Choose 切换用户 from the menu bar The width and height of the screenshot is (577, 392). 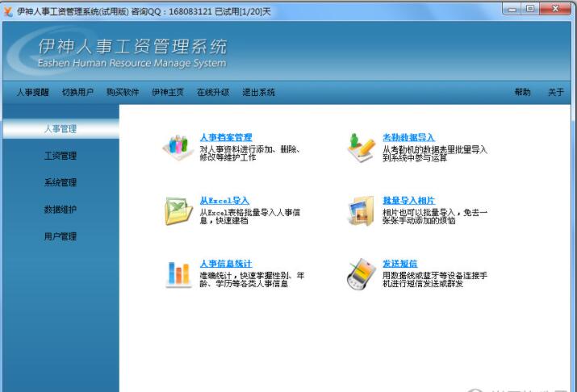77,92
